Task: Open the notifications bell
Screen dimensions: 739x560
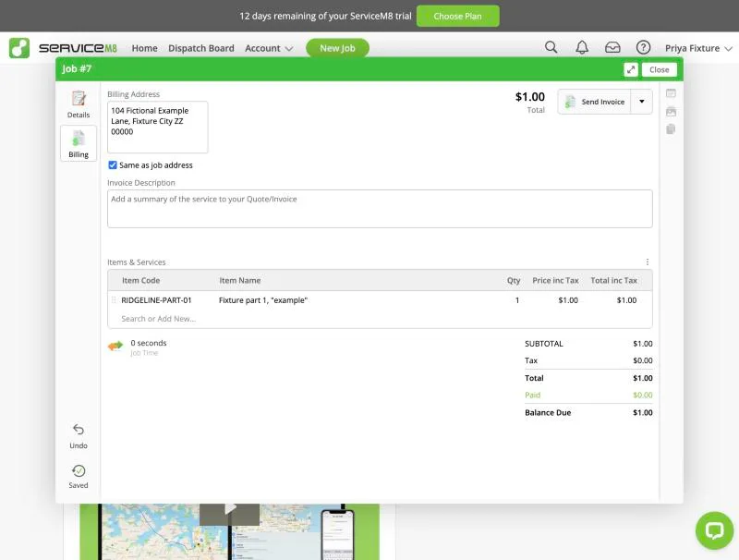Action: click(x=582, y=47)
